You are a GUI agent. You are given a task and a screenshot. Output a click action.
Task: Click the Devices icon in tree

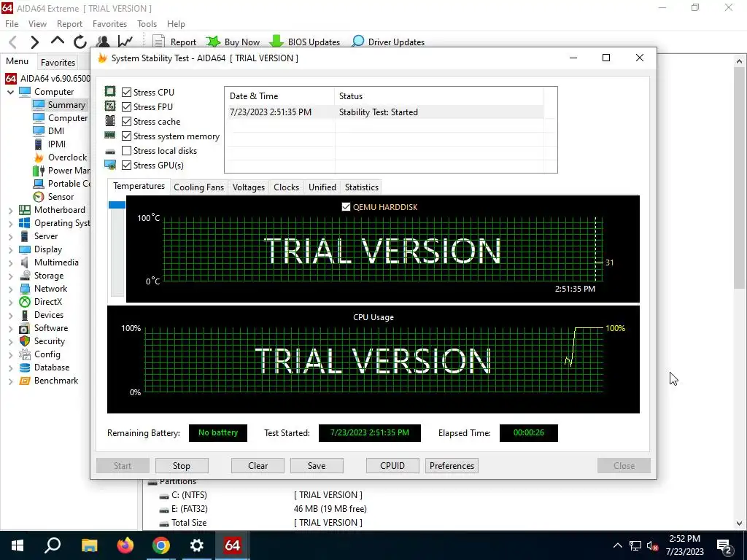pos(24,315)
